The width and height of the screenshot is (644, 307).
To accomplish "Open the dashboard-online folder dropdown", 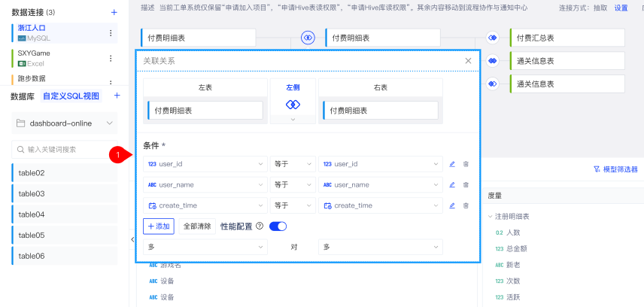I will [65, 123].
